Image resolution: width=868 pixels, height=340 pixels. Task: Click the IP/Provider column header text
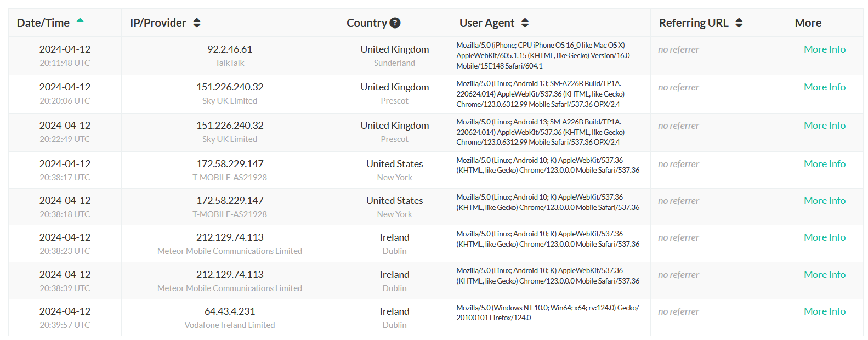(x=158, y=23)
